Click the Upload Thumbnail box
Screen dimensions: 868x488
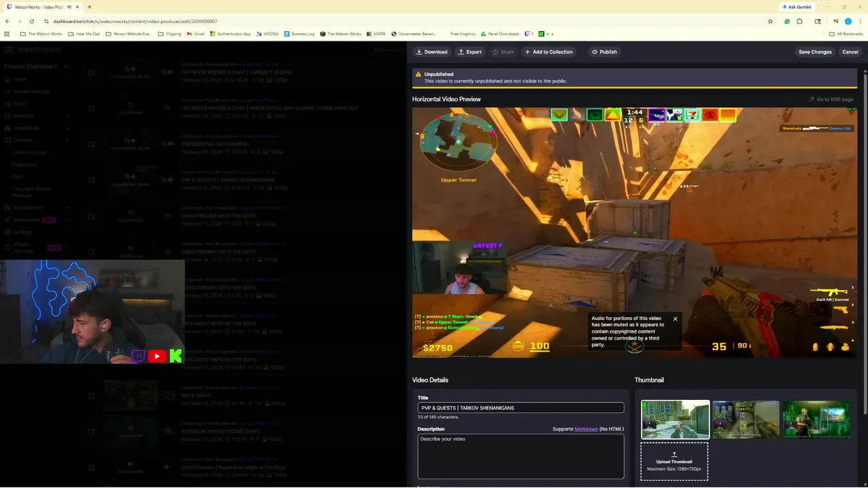(674, 462)
